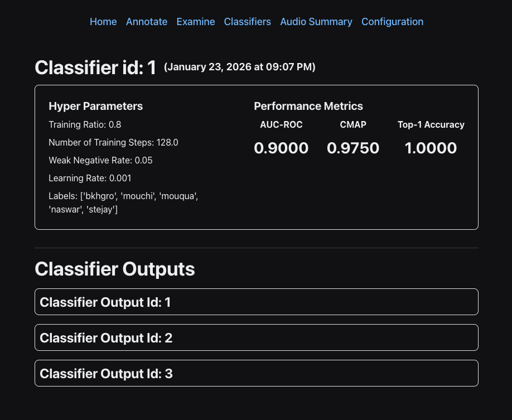Click the CMAP value 0.9750
512x420 pixels.
(x=353, y=148)
